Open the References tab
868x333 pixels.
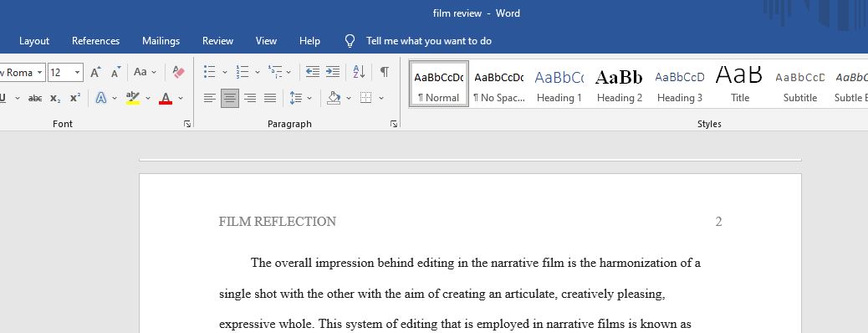pos(96,41)
